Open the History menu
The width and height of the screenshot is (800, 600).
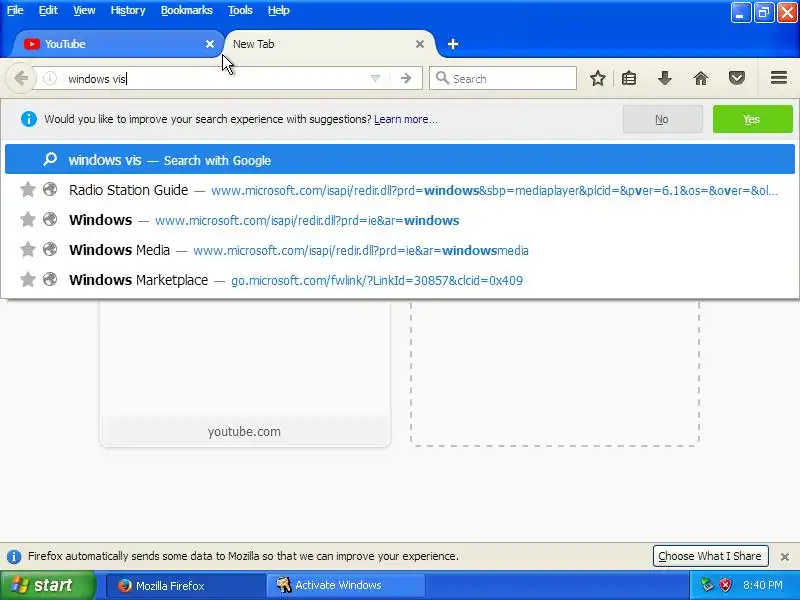[128, 10]
